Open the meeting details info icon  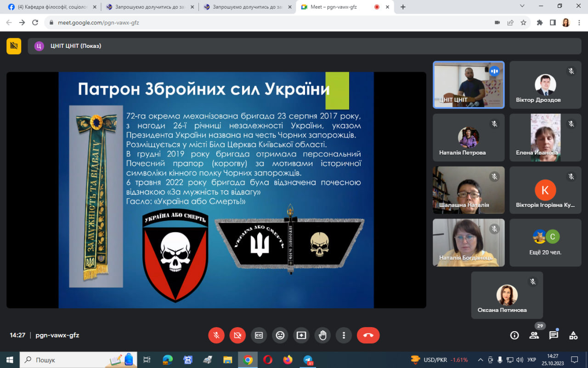click(x=514, y=335)
